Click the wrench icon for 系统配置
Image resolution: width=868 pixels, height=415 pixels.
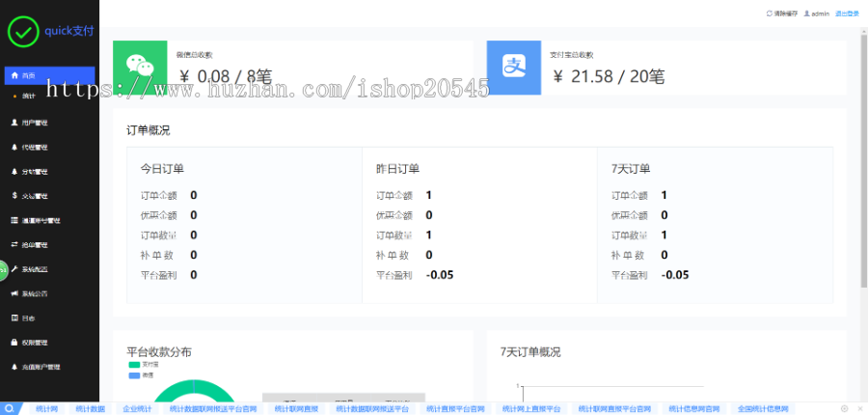[x=14, y=268]
